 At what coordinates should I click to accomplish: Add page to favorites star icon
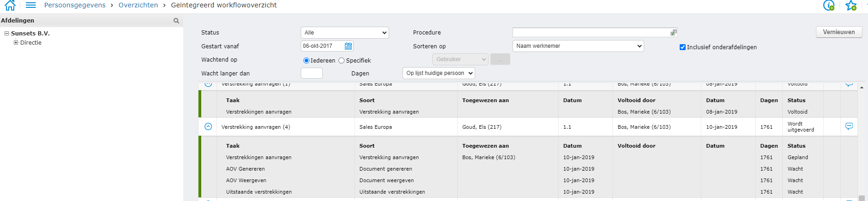[851, 6]
